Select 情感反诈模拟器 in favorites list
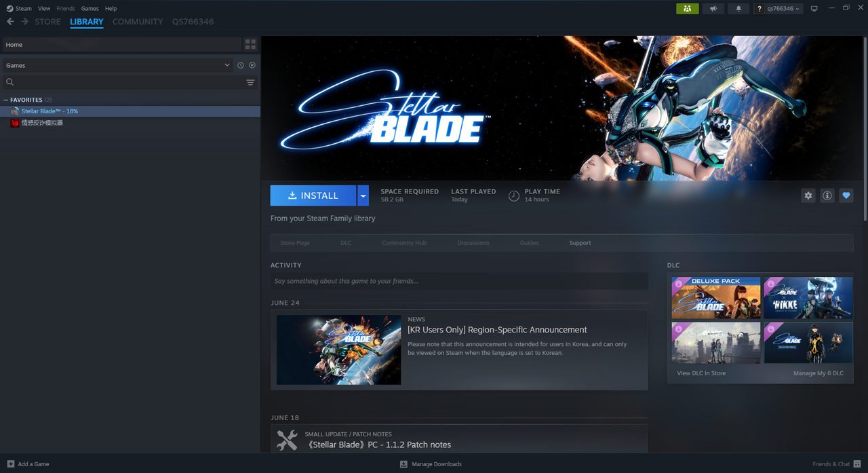Screen dimensions: 868x473 coord(130,123)
